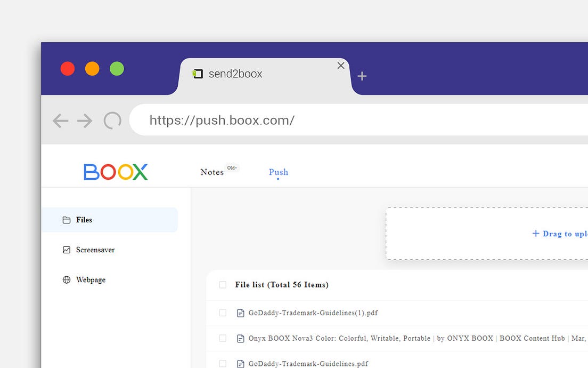Check the GoDaddy-Trademark-Guidelines.pdf checkbox
Image resolution: width=588 pixels, height=368 pixels.
(223, 364)
